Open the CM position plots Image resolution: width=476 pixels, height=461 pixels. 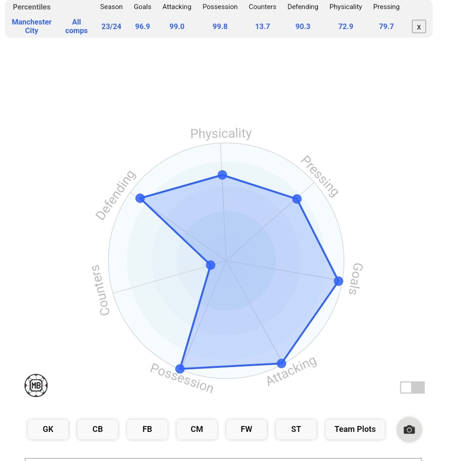tap(197, 429)
